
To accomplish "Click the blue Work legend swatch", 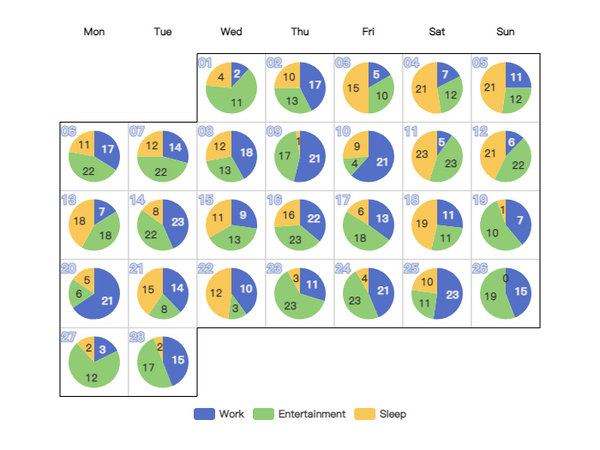I will tap(204, 414).
